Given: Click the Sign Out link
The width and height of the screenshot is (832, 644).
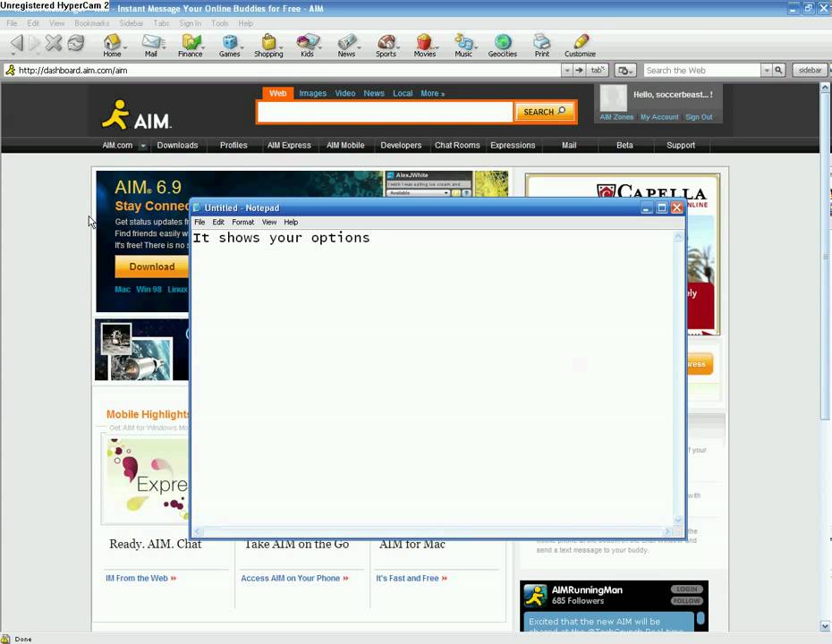Looking at the screenshot, I should [699, 117].
